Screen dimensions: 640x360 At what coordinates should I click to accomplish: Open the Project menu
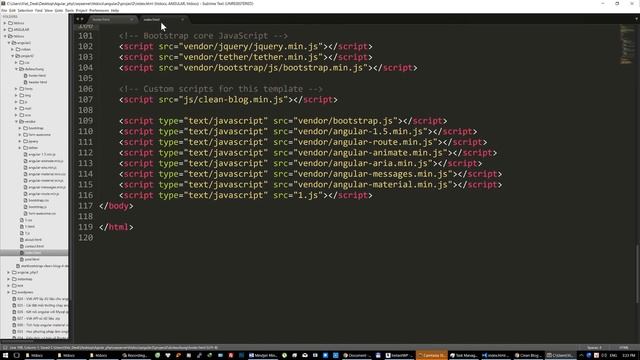pyautogui.click(x=81, y=10)
